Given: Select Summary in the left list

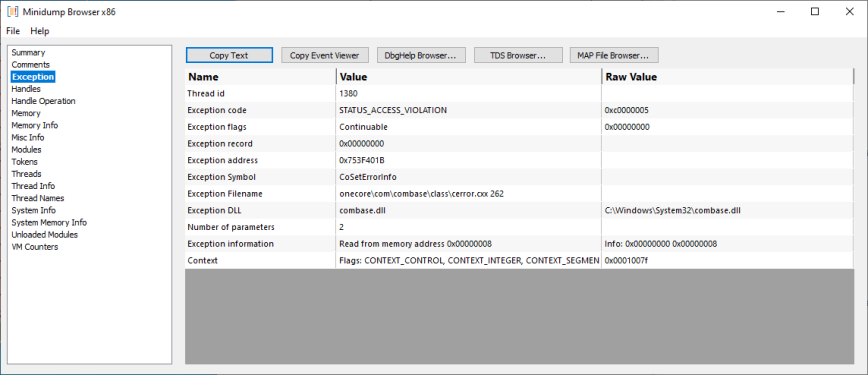Looking at the screenshot, I should (x=28, y=53).
